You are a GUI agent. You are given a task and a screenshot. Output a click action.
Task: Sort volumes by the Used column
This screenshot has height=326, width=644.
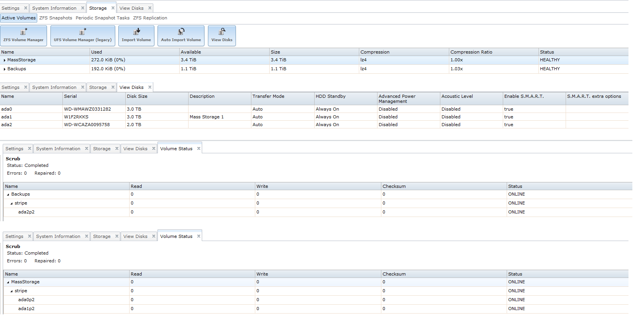click(135, 52)
